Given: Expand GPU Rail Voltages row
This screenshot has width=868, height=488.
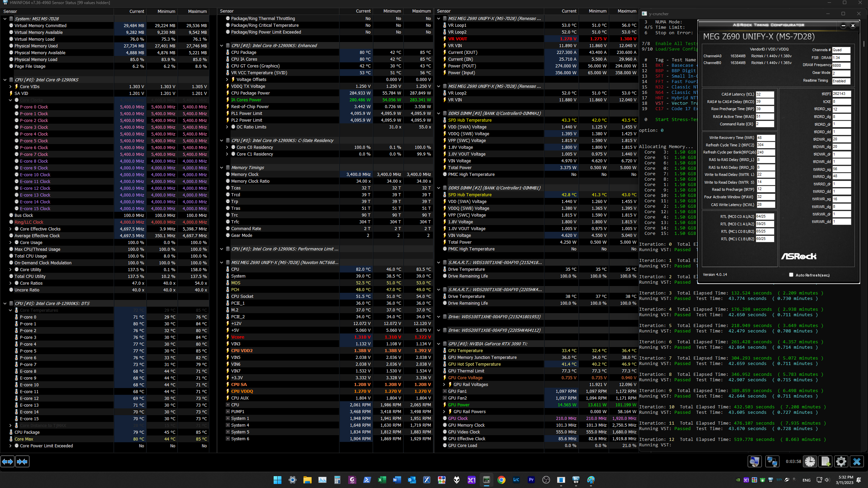Looking at the screenshot, I should pos(444,385).
